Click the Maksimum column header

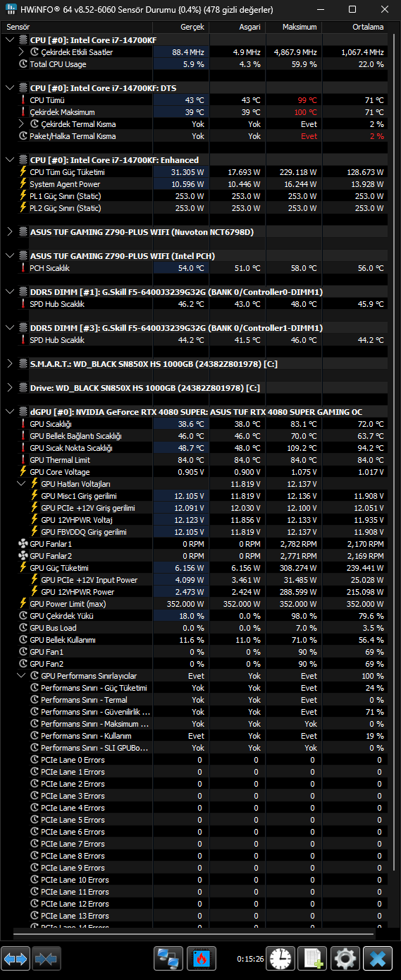(292, 27)
